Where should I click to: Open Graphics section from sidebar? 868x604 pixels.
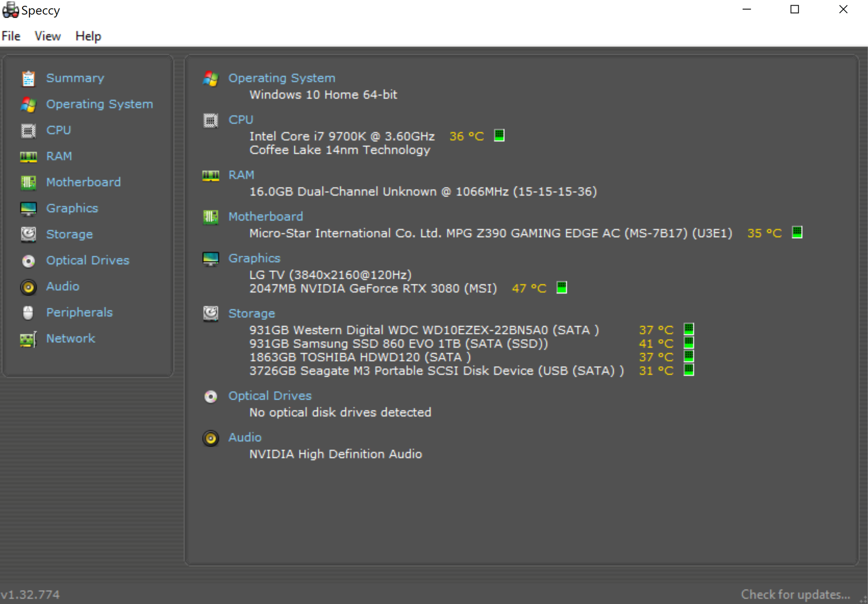pos(72,208)
